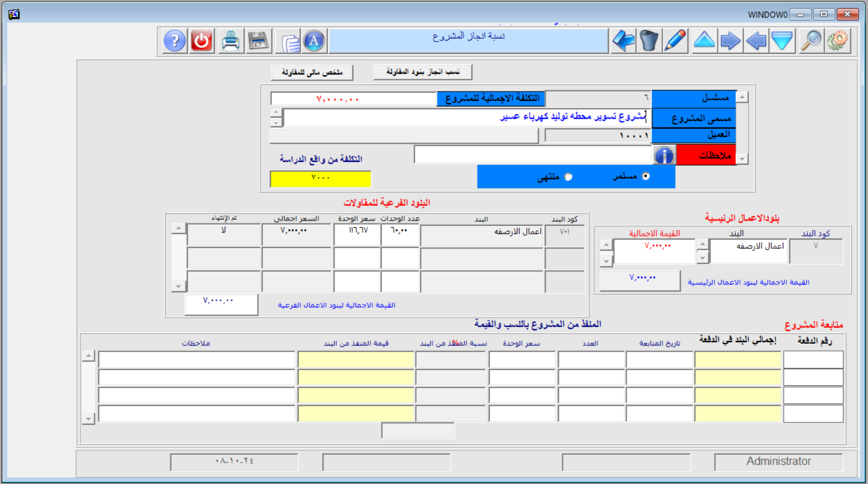This screenshot has width=868, height=484.
Task: Click the magnifying glass search icon
Action: pyautogui.click(x=811, y=41)
